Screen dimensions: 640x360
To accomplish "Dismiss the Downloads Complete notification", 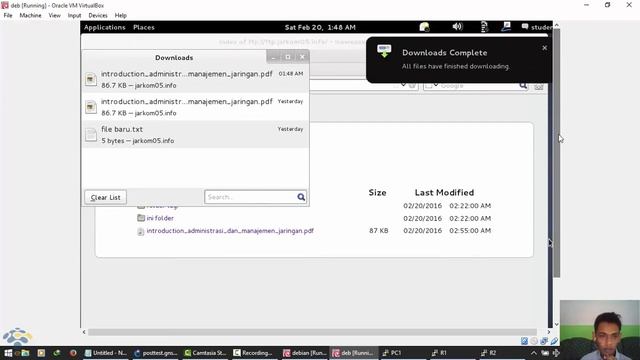I will (544, 48).
